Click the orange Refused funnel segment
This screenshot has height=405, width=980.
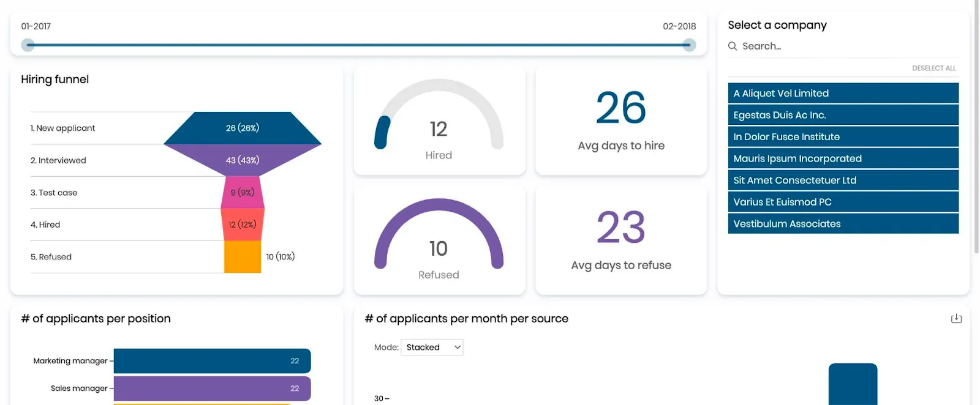(243, 257)
